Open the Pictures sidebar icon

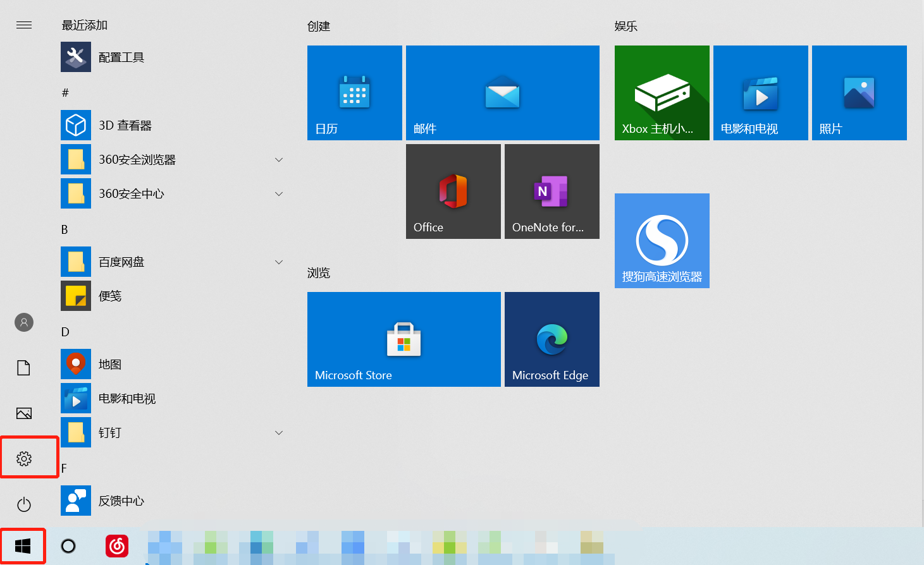(24, 413)
